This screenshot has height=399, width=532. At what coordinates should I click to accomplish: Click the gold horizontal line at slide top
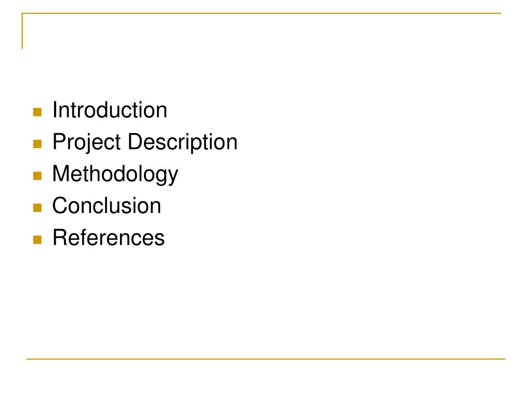click(261, 14)
